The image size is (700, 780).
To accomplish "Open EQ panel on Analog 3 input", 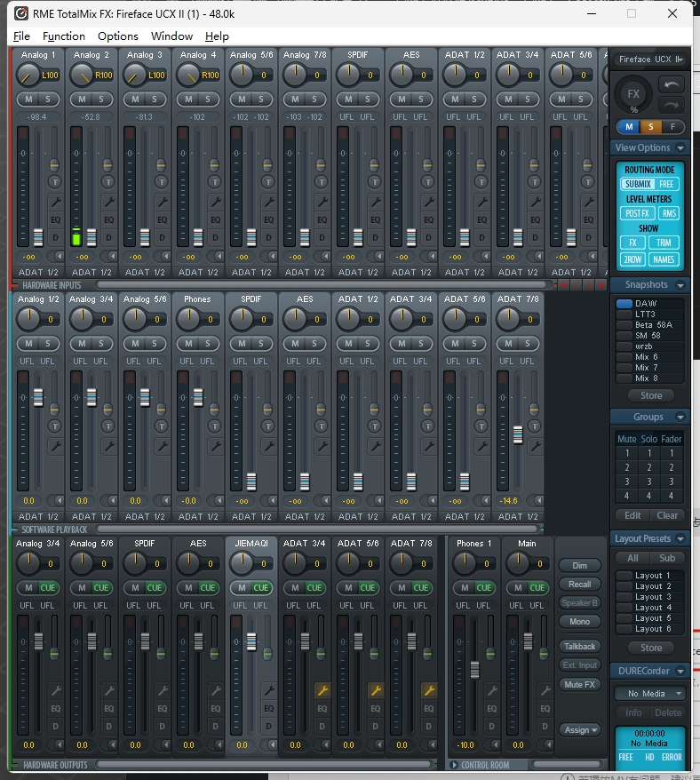I will tap(163, 219).
